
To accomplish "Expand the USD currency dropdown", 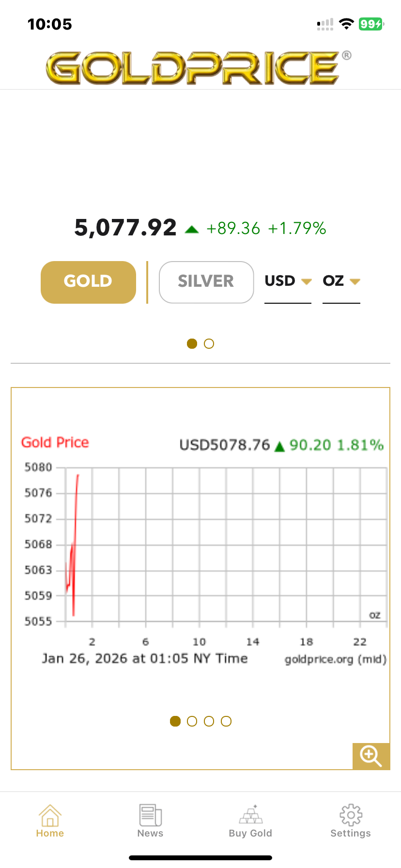I will [288, 281].
